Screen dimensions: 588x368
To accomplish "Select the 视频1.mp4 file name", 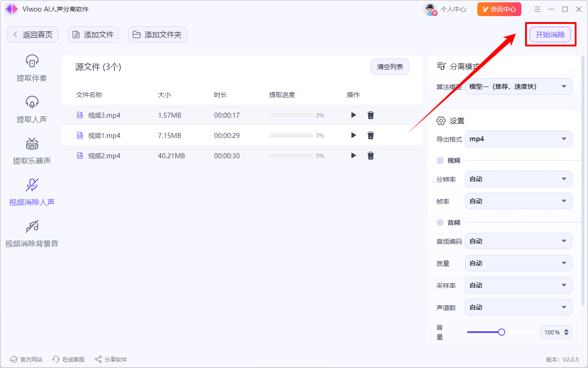I will 104,135.
